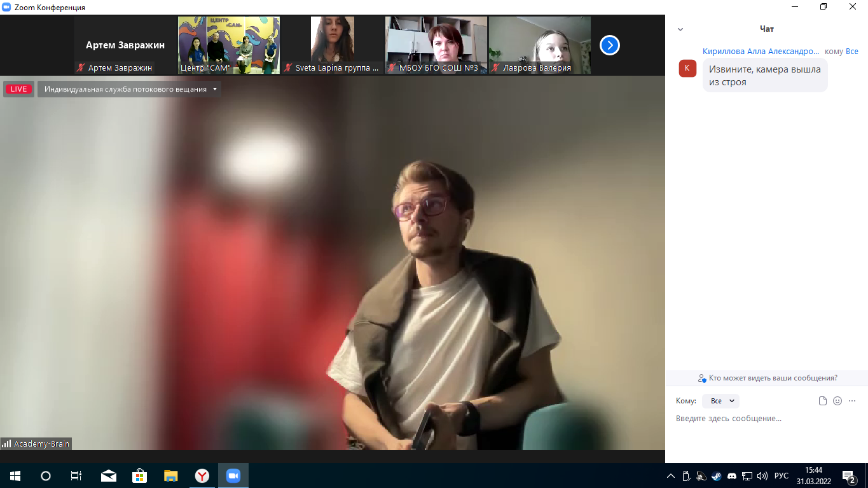Toggle the system volume speaker icon

(x=762, y=476)
